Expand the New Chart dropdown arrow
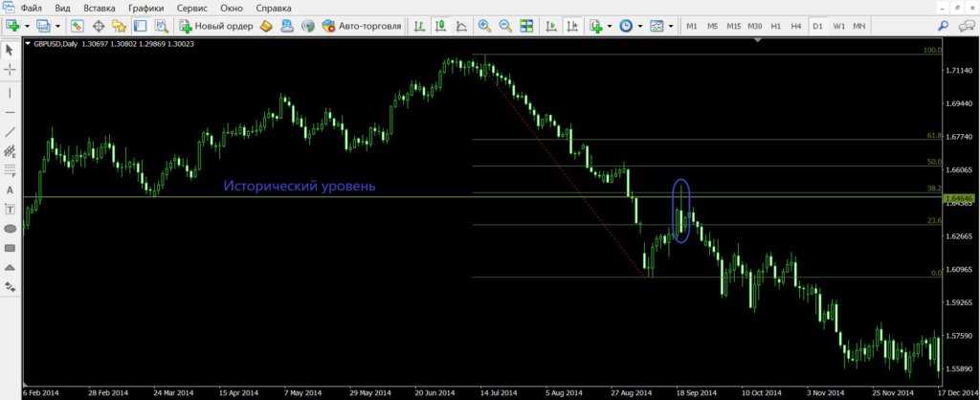980x400 pixels. 25,26
